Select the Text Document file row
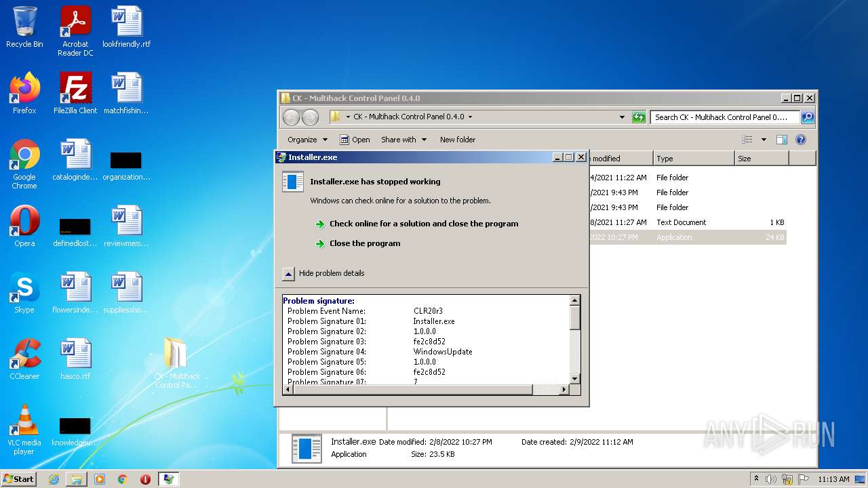This screenshot has height=488, width=868. pos(688,222)
